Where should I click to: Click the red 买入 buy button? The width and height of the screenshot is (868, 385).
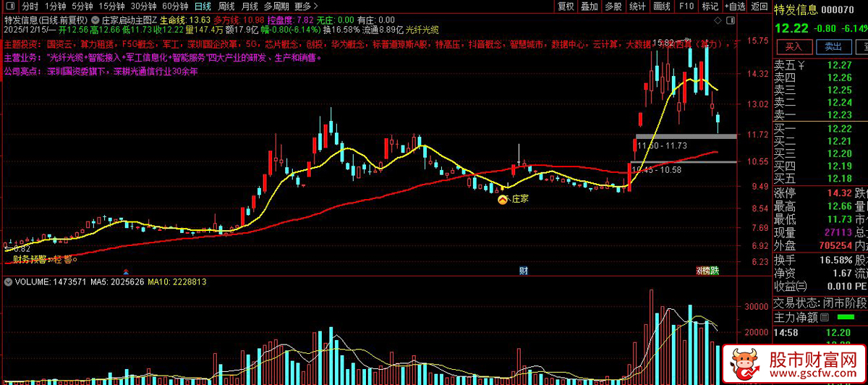click(x=793, y=46)
